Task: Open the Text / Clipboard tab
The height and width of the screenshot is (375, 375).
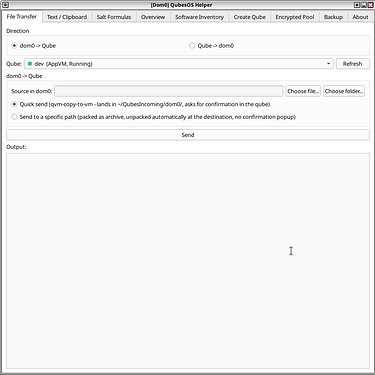Action: click(67, 17)
